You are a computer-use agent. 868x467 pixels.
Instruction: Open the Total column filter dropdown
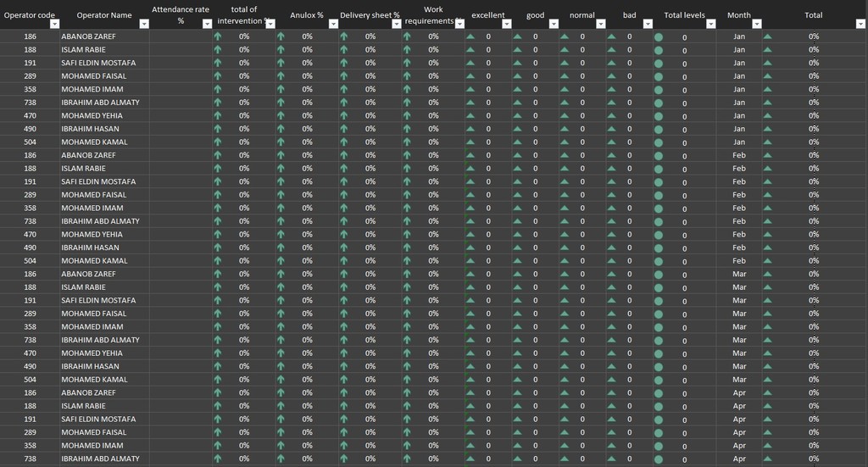[x=860, y=24]
